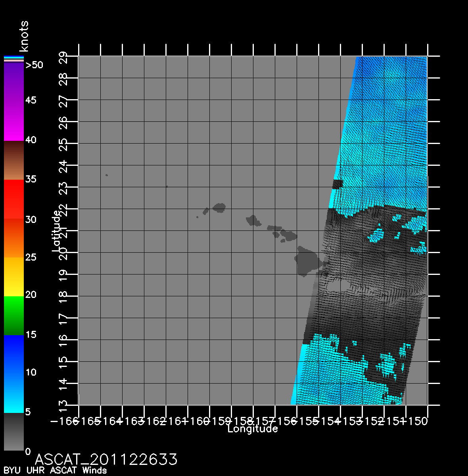Click the ">50" label on the color scale
The width and height of the screenshot is (468, 476).
coord(35,65)
